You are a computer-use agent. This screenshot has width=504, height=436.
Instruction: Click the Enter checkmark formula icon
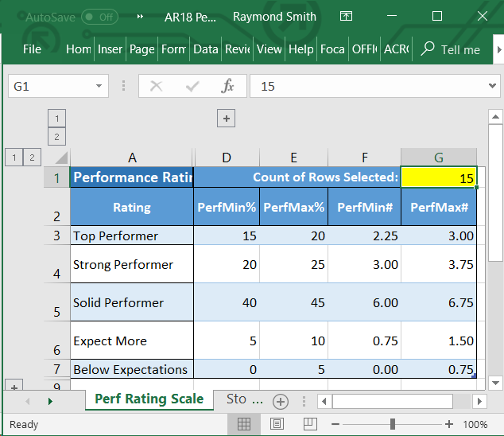coord(192,86)
